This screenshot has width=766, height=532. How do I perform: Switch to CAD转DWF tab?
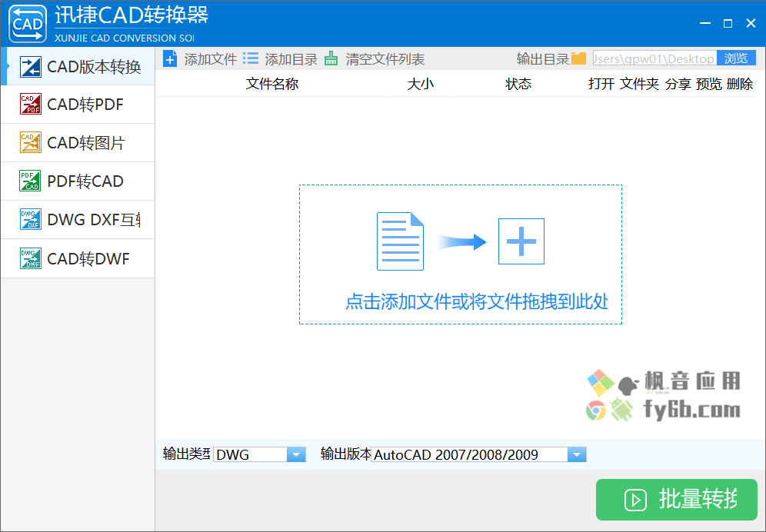pos(78,259)
